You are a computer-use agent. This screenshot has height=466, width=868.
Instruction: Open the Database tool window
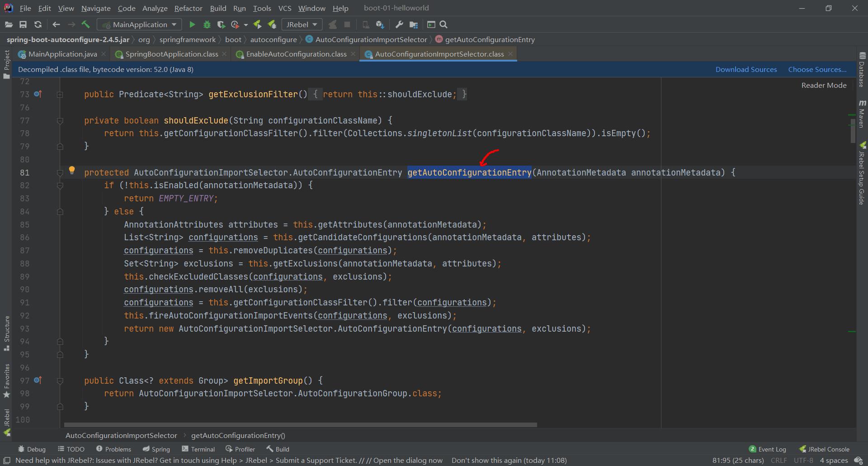(x=862, y=69)
